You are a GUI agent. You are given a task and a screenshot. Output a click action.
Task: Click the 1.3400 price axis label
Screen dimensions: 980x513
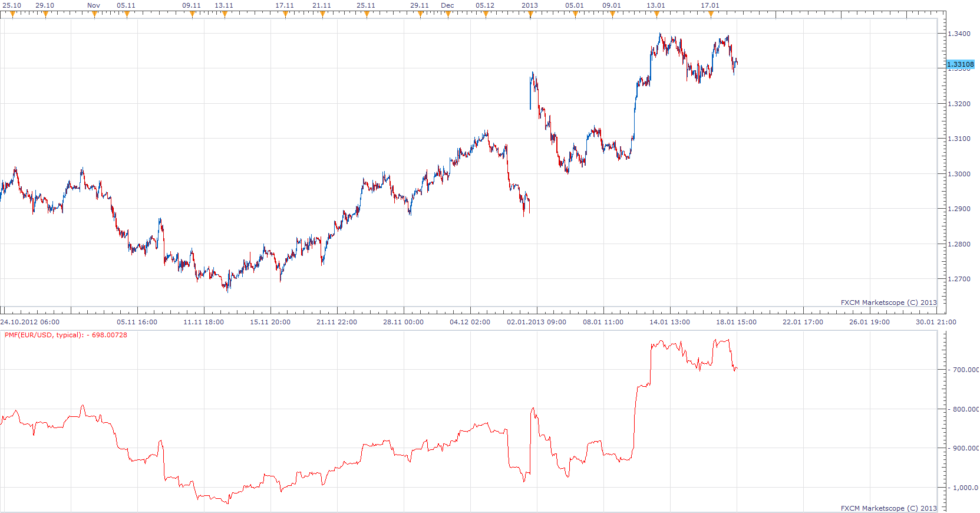point(959,34)
